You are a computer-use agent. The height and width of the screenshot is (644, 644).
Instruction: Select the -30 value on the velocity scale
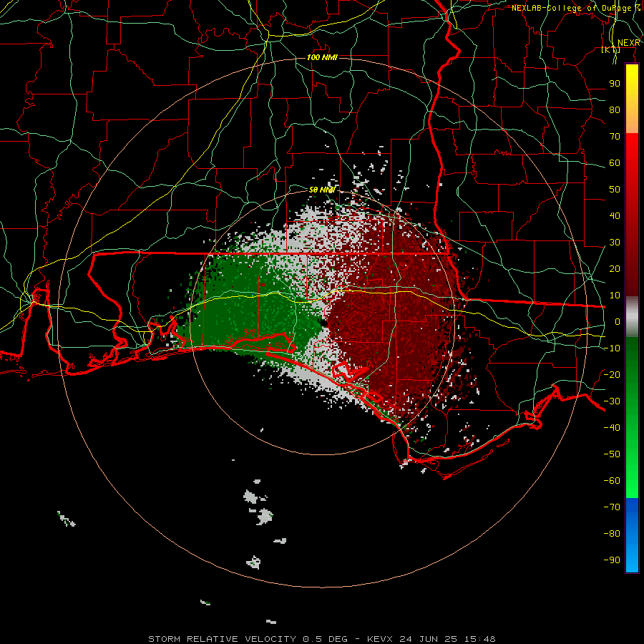[612, 401]
